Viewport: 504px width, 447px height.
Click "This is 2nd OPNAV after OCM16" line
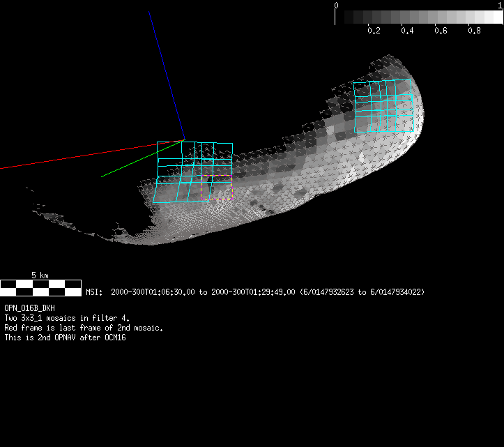point(65,338)
